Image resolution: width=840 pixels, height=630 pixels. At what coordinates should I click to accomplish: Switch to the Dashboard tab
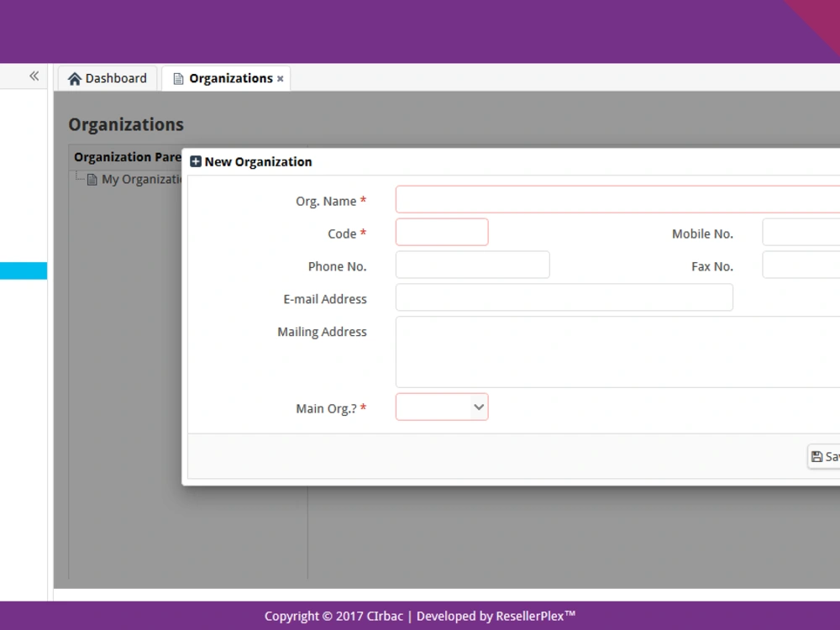click(107, 78)
